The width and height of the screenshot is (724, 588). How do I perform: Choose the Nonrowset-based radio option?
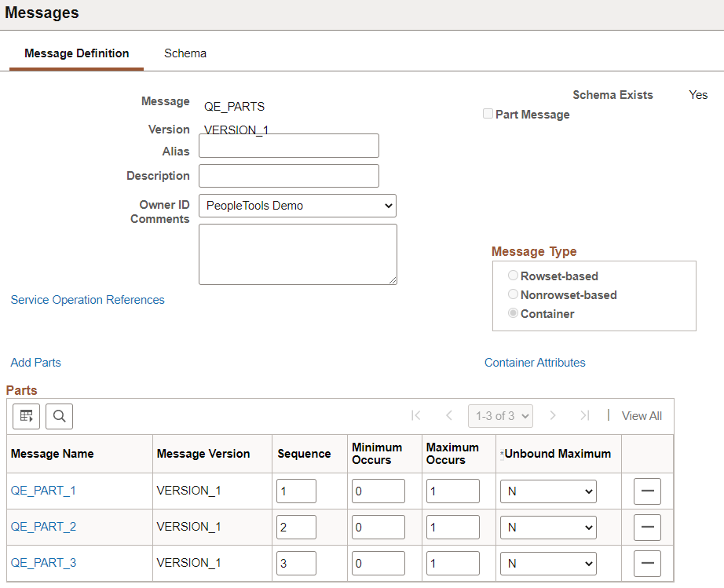pos(513,294)
